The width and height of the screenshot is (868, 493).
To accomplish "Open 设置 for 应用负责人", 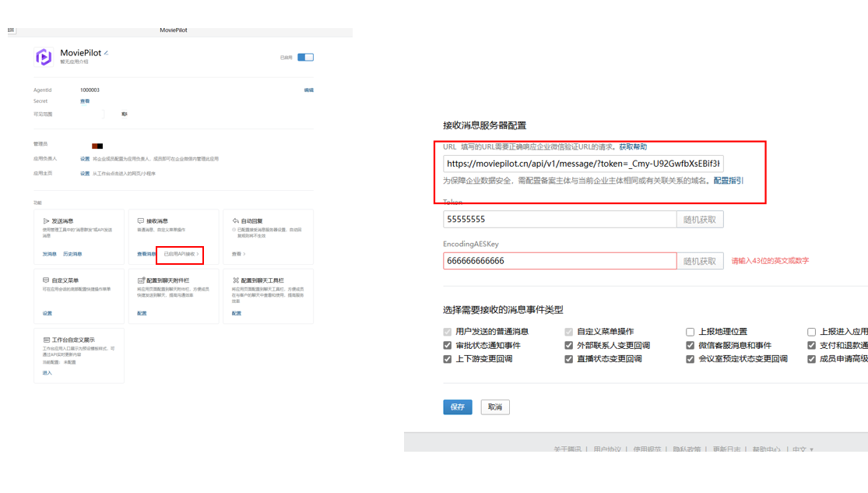I will [85, 159].
